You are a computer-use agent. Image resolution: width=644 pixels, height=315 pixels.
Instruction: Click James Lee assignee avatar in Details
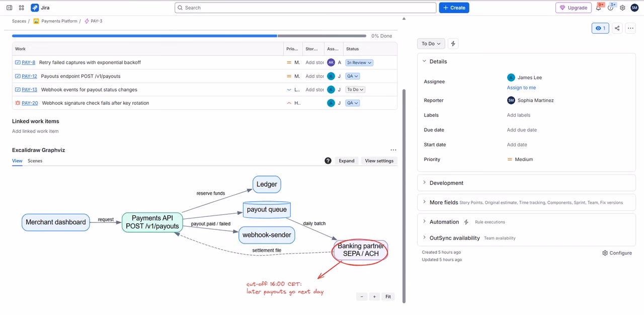(511, 77)
